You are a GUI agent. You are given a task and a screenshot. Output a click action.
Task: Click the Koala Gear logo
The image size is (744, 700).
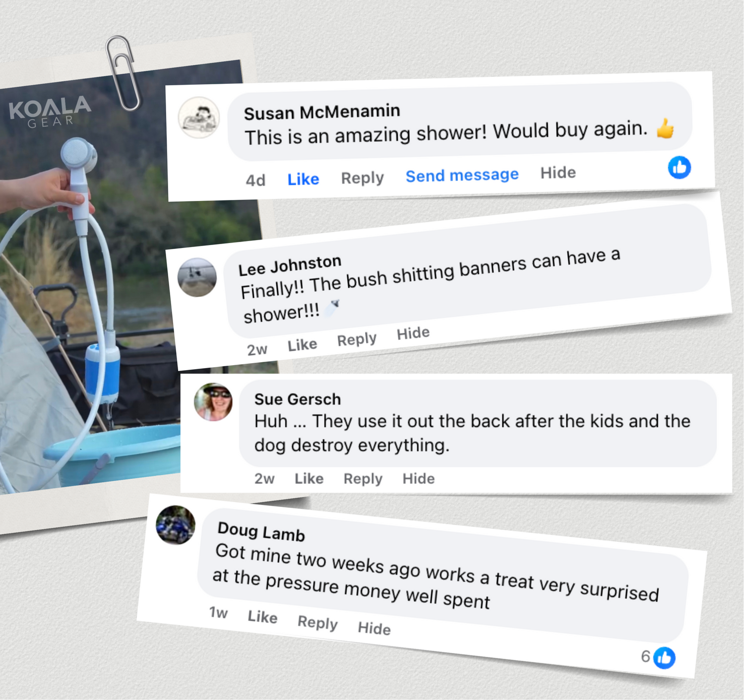(50, 112)
